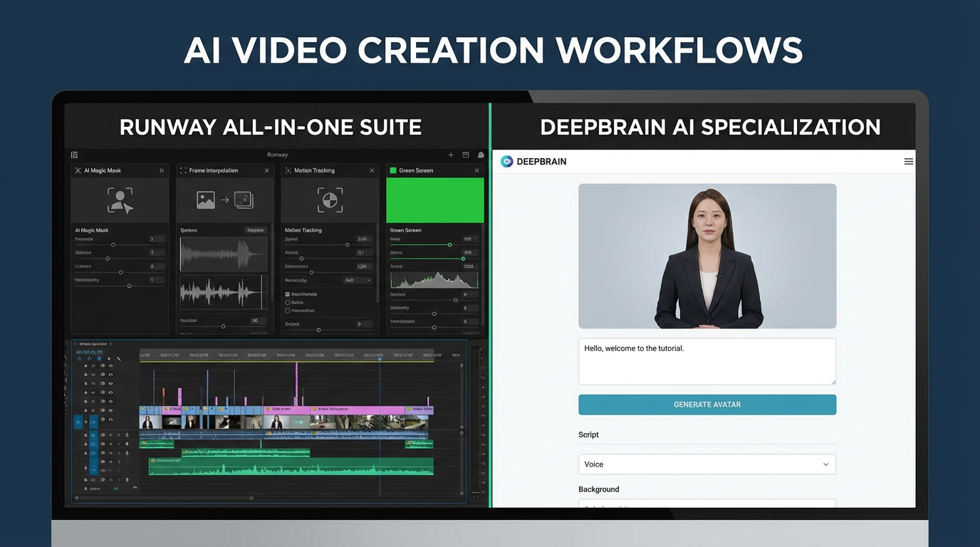The height and width of the screenshot is (547, 980).
Task: Open the Voice dropdown
Action: tap(707, 464)
